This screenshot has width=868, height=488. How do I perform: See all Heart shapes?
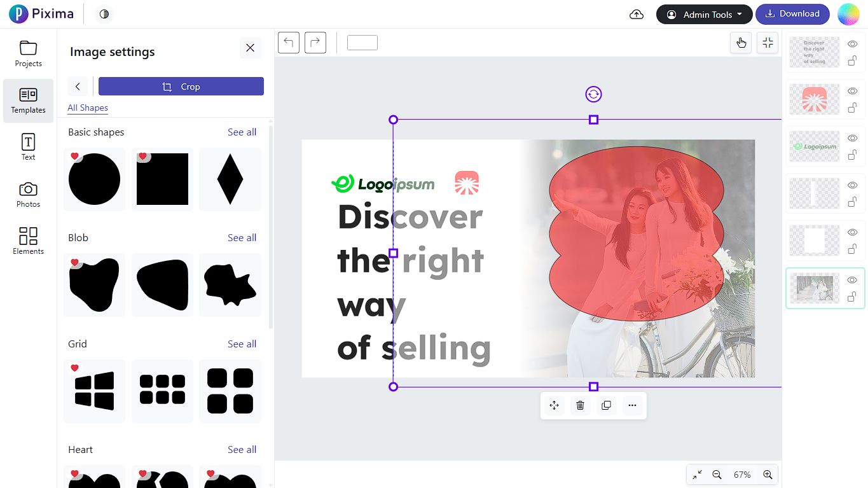242,450
